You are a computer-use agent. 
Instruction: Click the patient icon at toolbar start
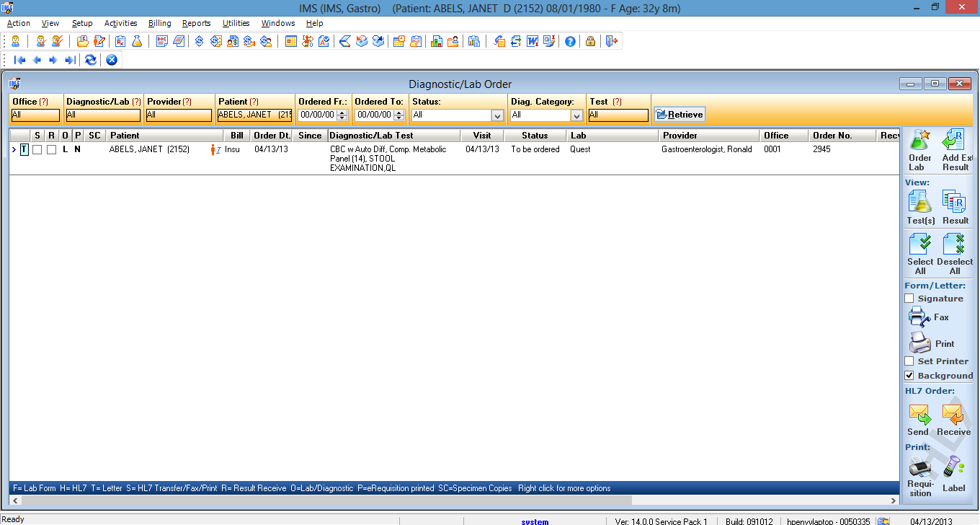tap(15, 41)
